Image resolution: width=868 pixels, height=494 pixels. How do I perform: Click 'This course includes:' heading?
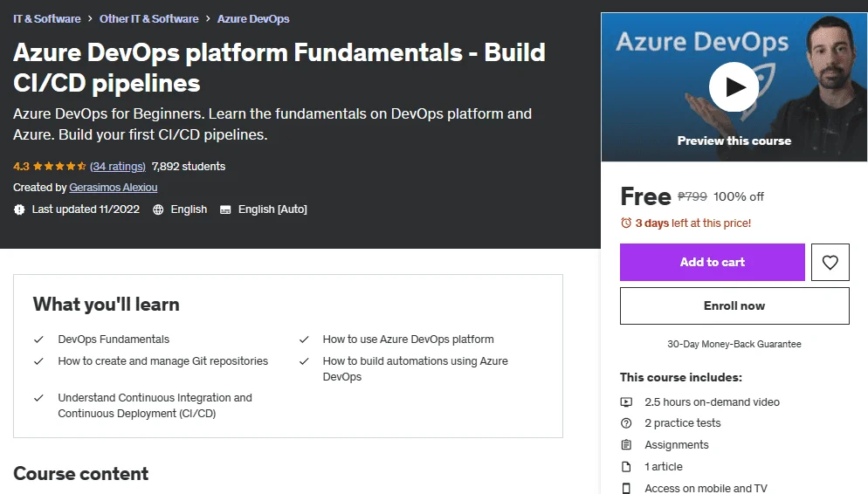click(x=681, y=377)
